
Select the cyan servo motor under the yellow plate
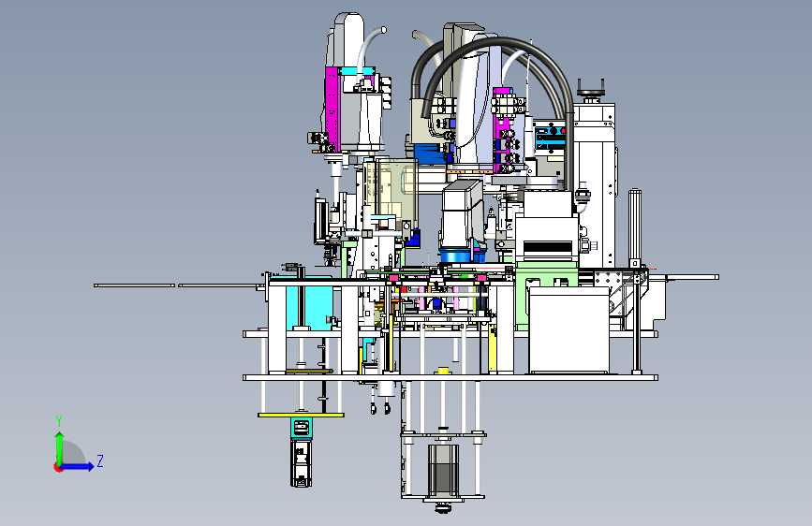click(301, 451)
